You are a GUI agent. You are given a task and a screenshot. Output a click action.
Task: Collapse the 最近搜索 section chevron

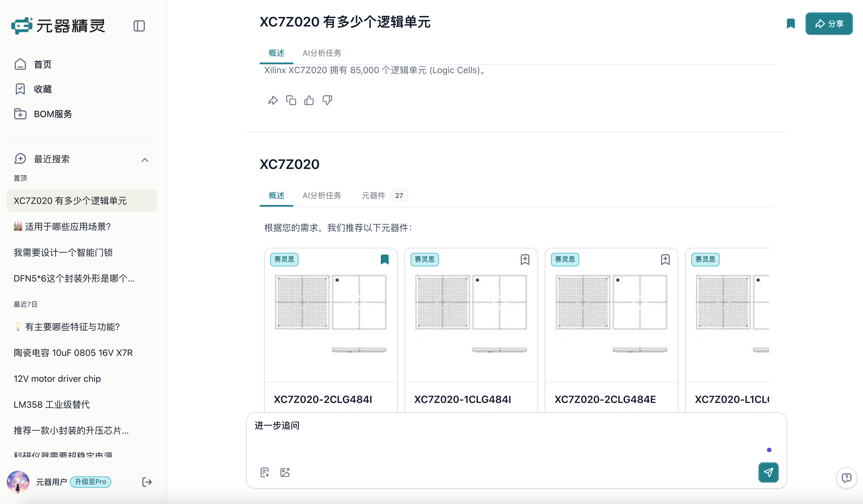point(145,160)
